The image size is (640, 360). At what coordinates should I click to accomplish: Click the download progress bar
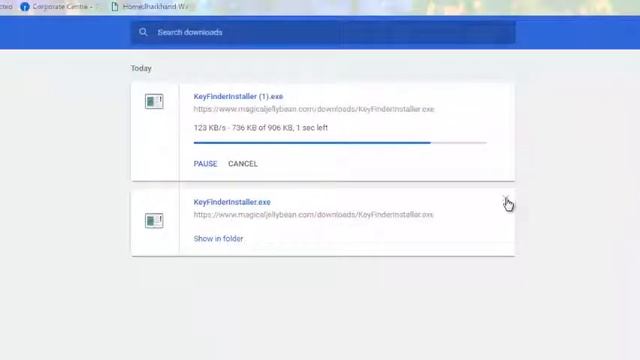tap(340, 143)
